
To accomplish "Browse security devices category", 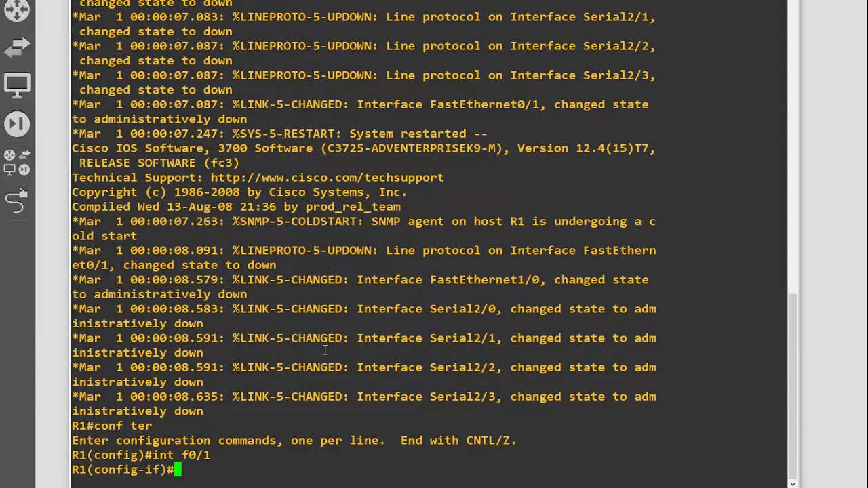I will (x=17, y=124).
